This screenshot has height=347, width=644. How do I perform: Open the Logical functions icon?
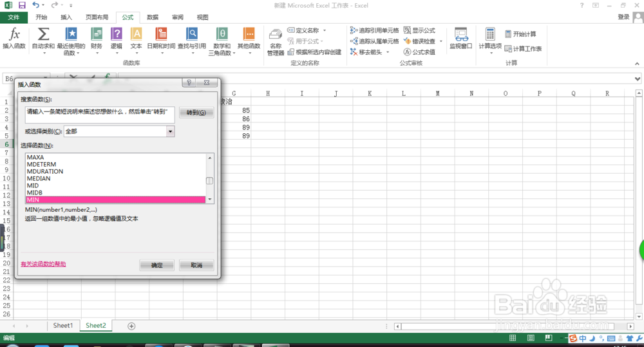(x=117, y=39)
